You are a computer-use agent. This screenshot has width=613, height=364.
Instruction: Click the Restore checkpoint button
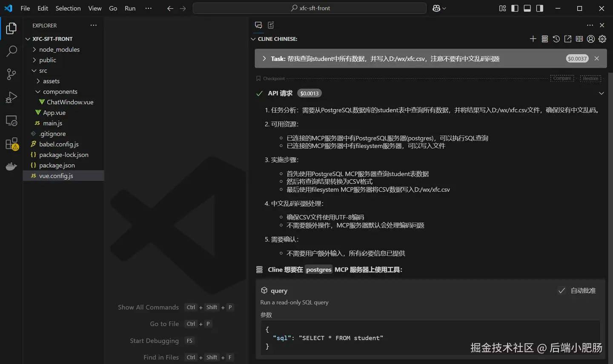(590, 78)
